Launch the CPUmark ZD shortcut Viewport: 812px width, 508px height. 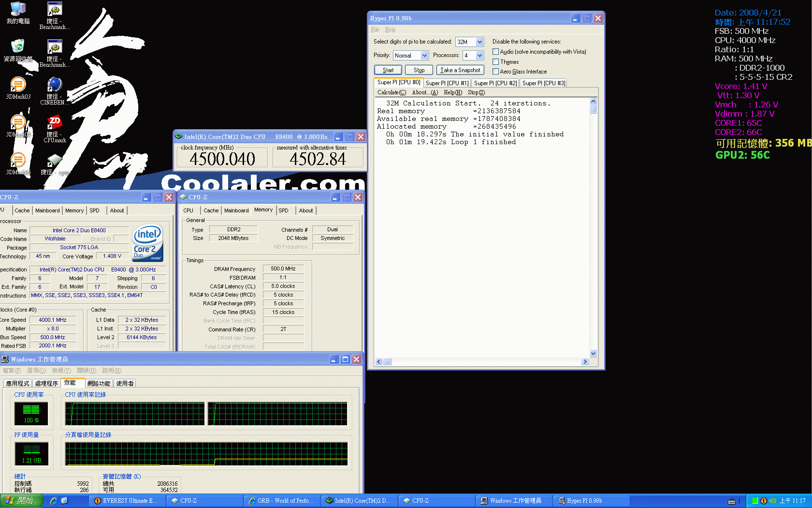(x=55, y=129)
